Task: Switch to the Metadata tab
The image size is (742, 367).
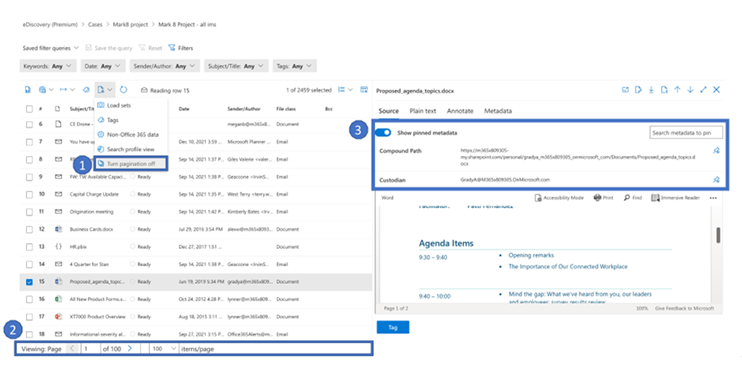Action: (x=498, y=111)
